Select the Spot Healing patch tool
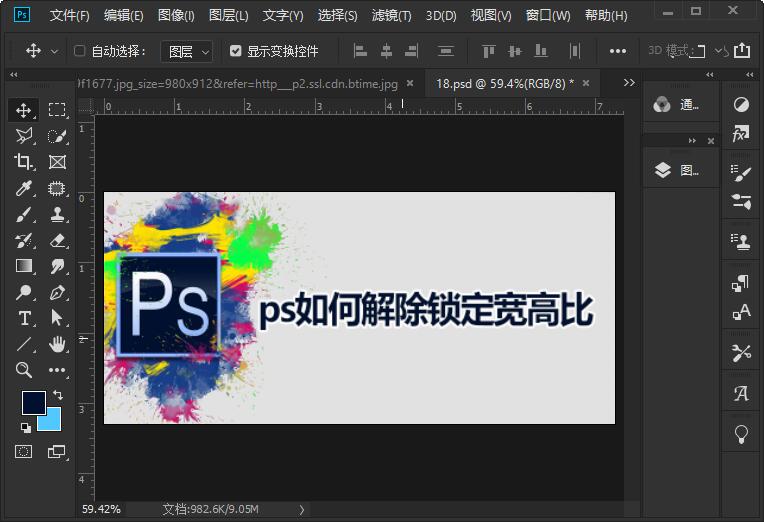Image resolution: width=764 pixels, height=522 pixels. (57, 188)
